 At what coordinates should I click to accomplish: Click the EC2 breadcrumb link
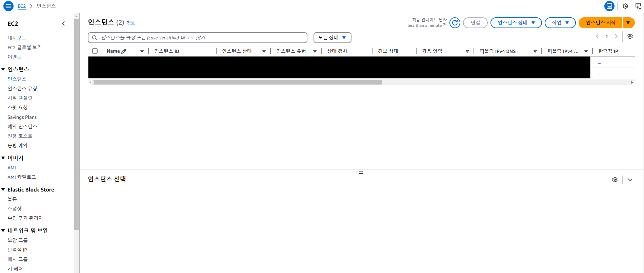(22, 6)
